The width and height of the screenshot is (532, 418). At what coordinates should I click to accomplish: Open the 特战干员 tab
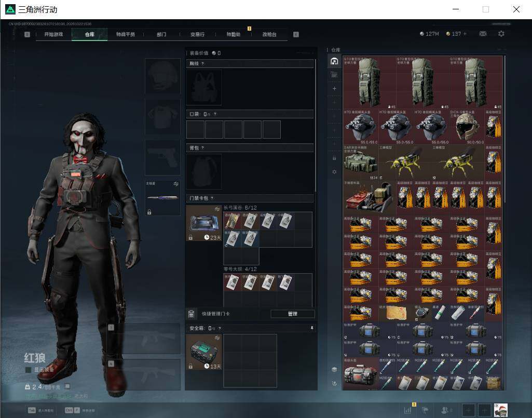tap(126, 34)
